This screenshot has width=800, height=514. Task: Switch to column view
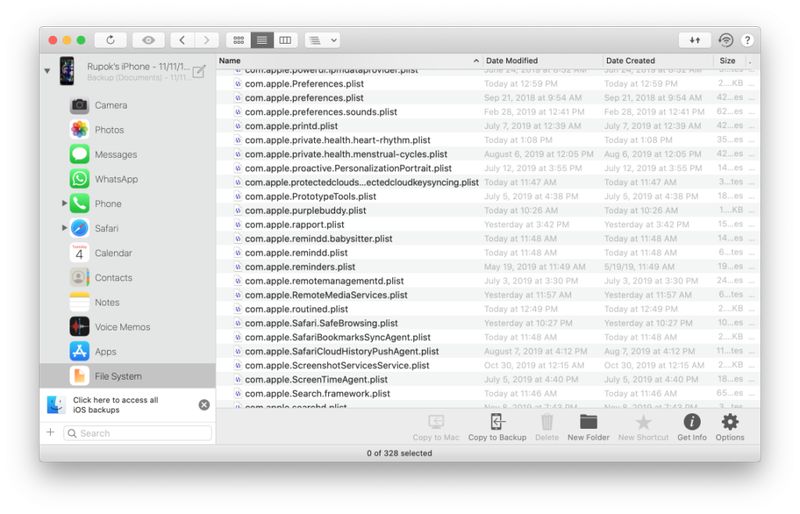285,40
